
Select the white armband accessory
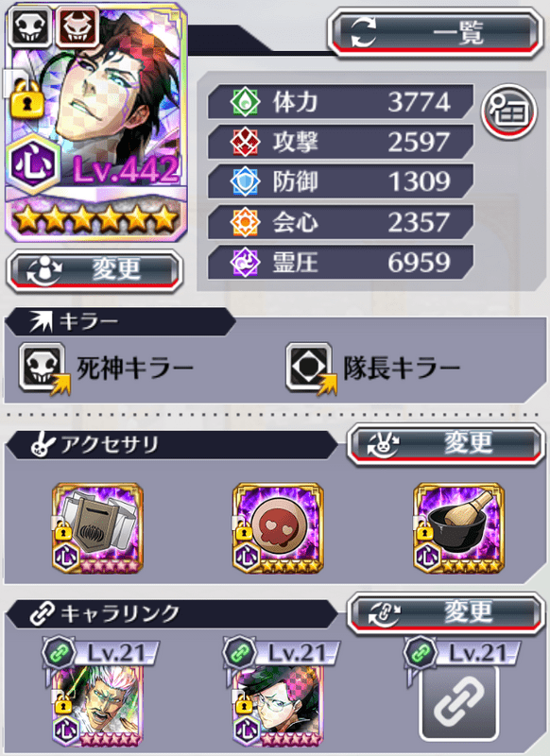coord(98,528)
